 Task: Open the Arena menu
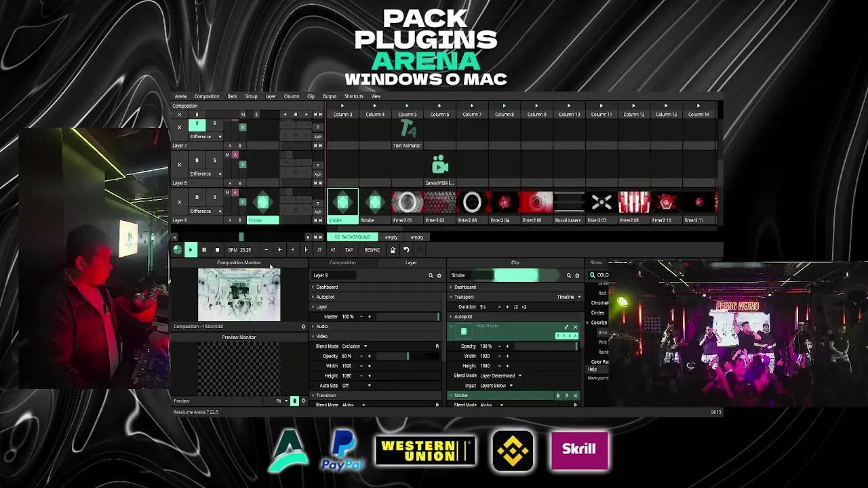(x=180, y=96)
